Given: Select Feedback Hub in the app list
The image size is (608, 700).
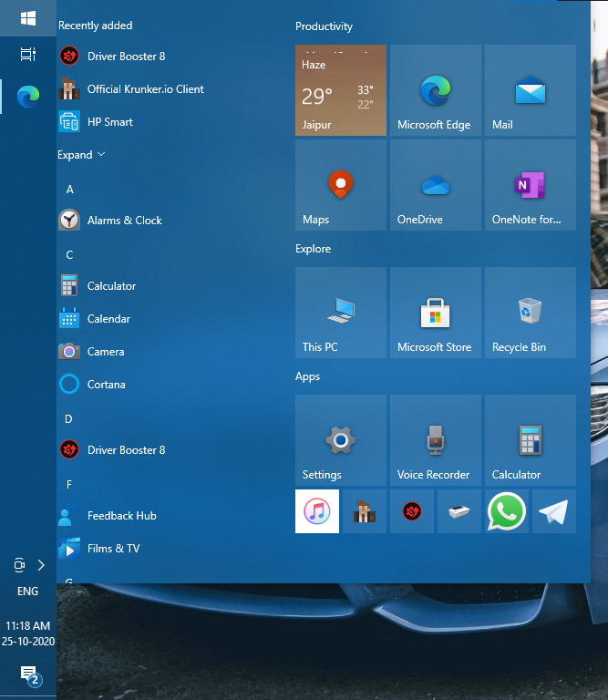Looking at the screenshot, I should [x=121, y=516].
